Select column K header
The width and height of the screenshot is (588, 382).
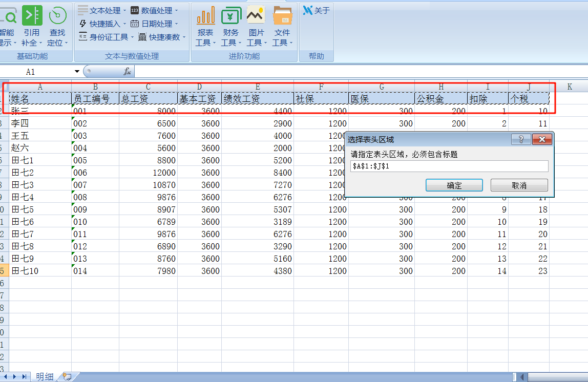click(569, 87)
